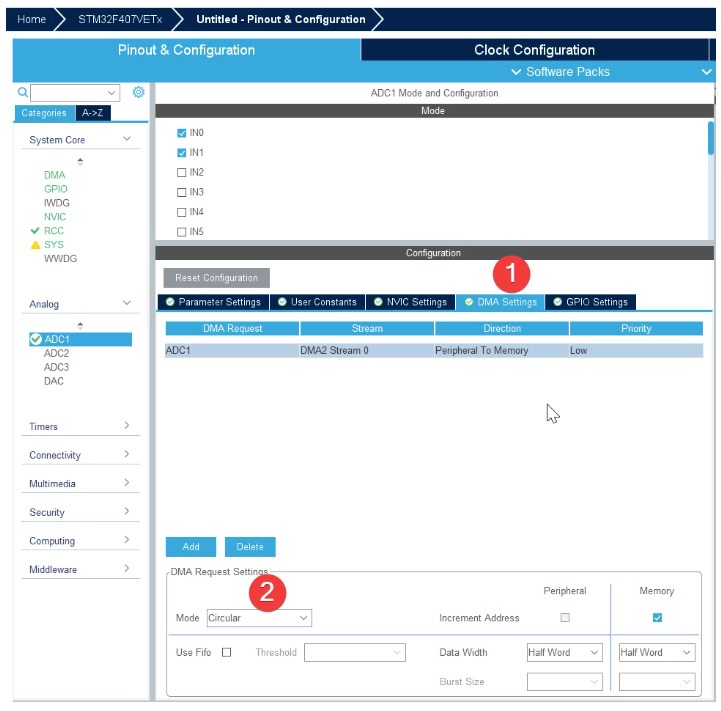Click the Mode panel vertical scrollbar
Screen dimensions: 721x711
click(711, 138)
